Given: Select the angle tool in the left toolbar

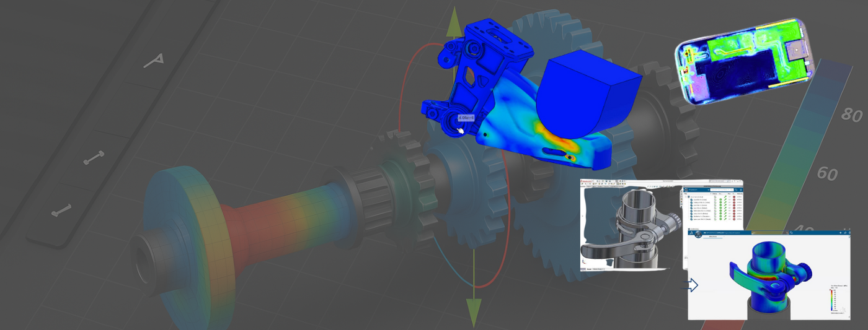Looking at the screenshot, I should pos(154,59).
